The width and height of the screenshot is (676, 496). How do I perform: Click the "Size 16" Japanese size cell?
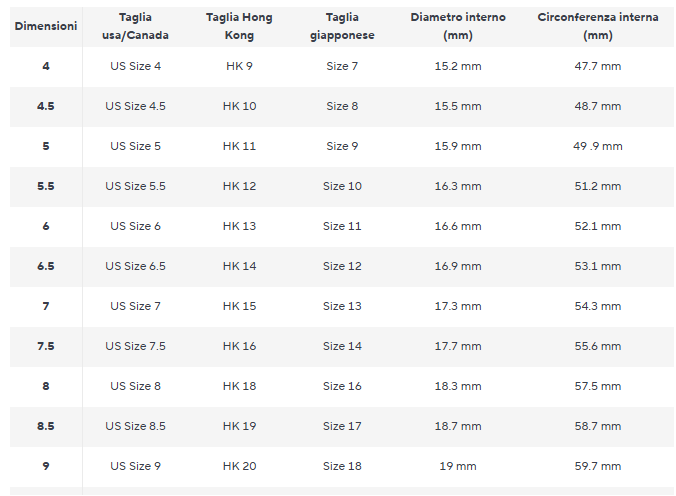click(x=342, y=386)
